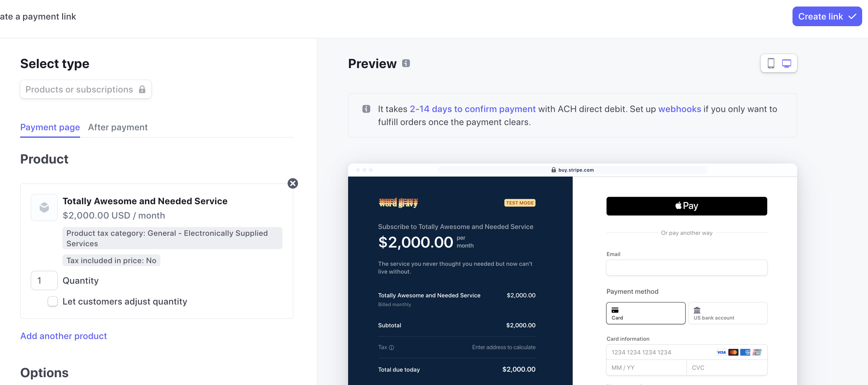Click the Tax included in price: No label
This screenshot has width=868, height=385.
(x=111, y=261)
